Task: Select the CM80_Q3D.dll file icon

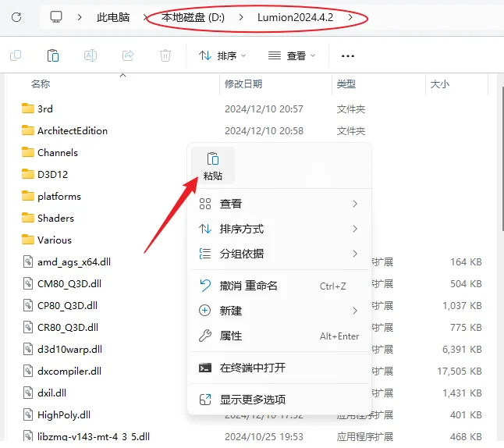Action: pyautogui.click(x=28, y=283)
